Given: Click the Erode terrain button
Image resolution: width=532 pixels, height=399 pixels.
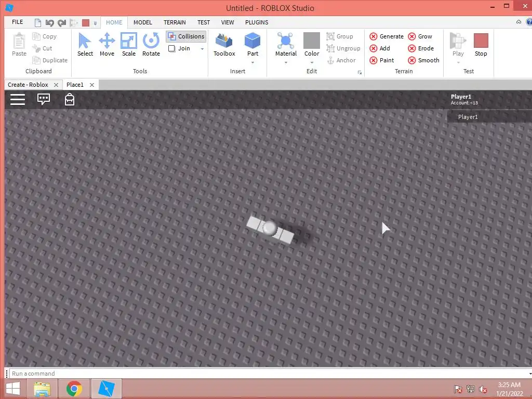Looking at the screenshot, I should tap(421, 48).
